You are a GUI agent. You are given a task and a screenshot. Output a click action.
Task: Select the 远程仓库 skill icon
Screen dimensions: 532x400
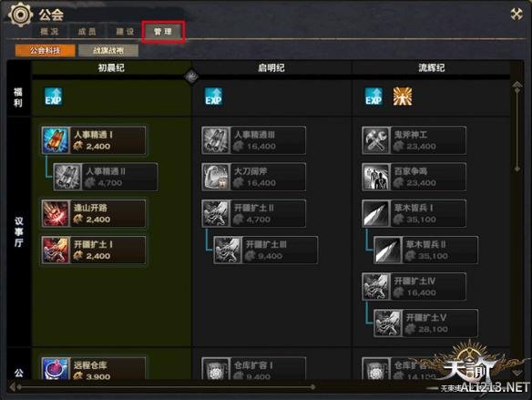click(x=56, y=369)
